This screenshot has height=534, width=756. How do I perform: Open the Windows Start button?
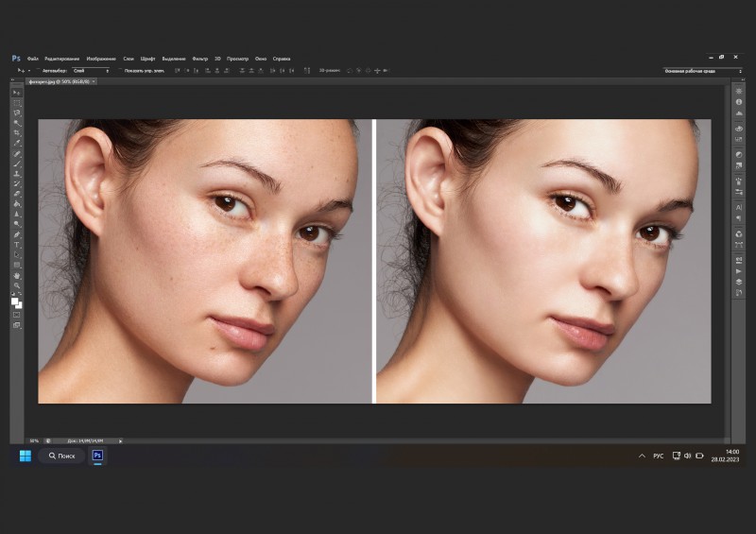26,456
